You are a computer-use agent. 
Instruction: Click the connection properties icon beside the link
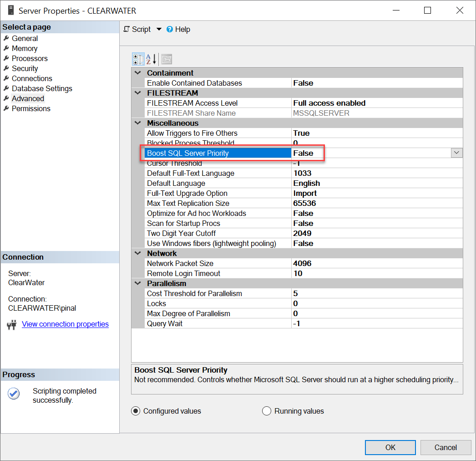coord(11,324)
